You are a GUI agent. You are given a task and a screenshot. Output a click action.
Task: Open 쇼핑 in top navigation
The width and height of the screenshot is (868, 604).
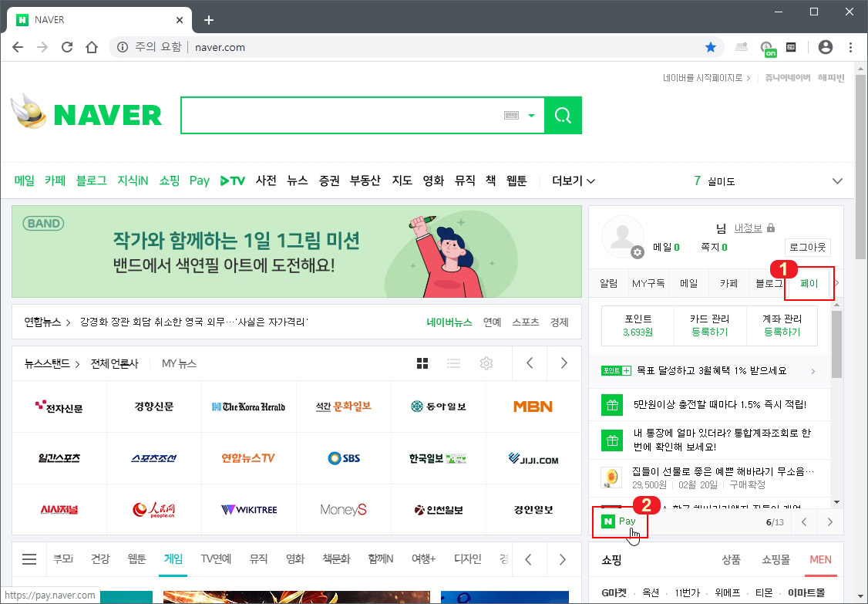coord(169,181)
